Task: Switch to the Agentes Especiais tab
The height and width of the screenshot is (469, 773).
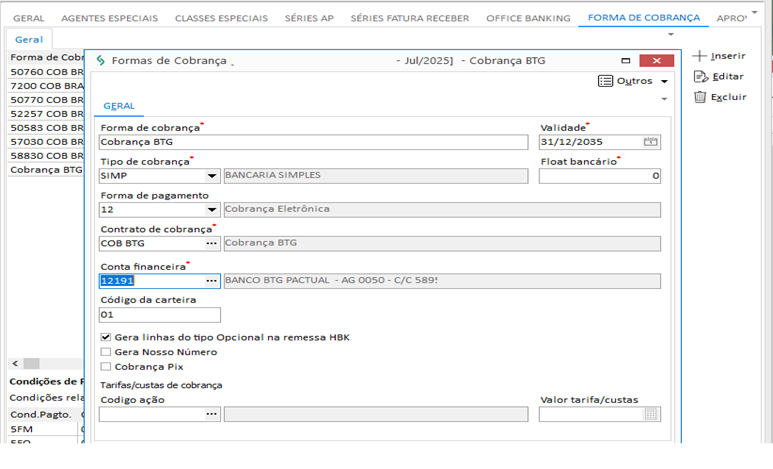Action: click(109, 18)
